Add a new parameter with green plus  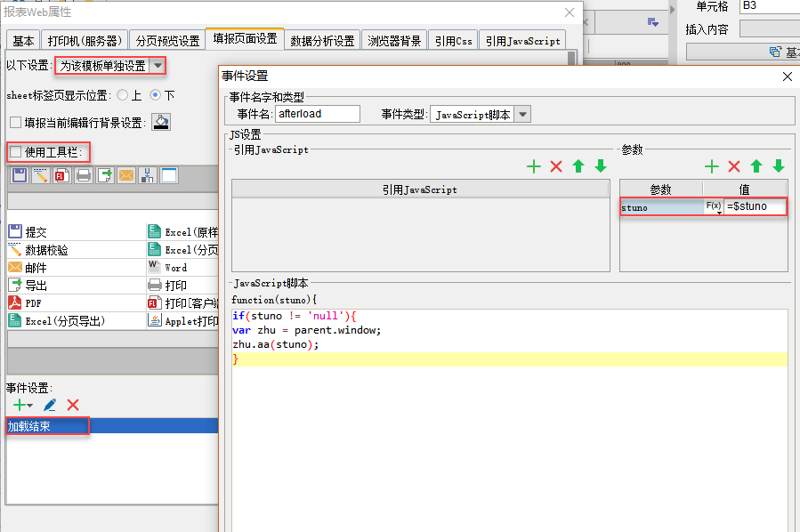click(x=712, y=166)
